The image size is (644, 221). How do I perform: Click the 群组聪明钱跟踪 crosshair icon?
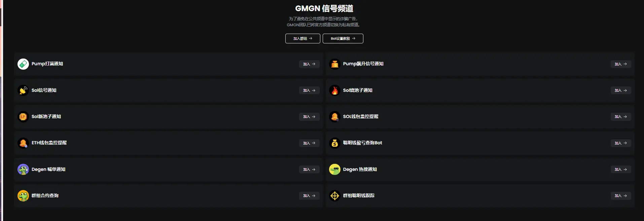[x=334, y=196]
